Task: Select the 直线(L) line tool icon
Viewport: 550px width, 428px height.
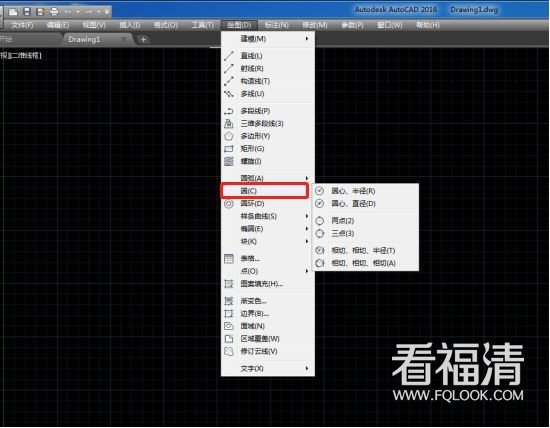Action: pyautogui.click(x=229, y=56)
